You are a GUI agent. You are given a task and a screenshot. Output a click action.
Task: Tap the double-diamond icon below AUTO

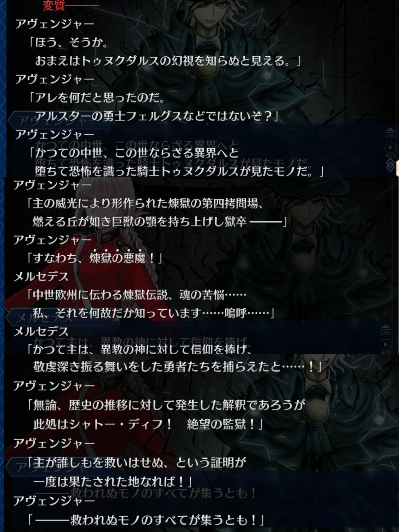[390, 165]
